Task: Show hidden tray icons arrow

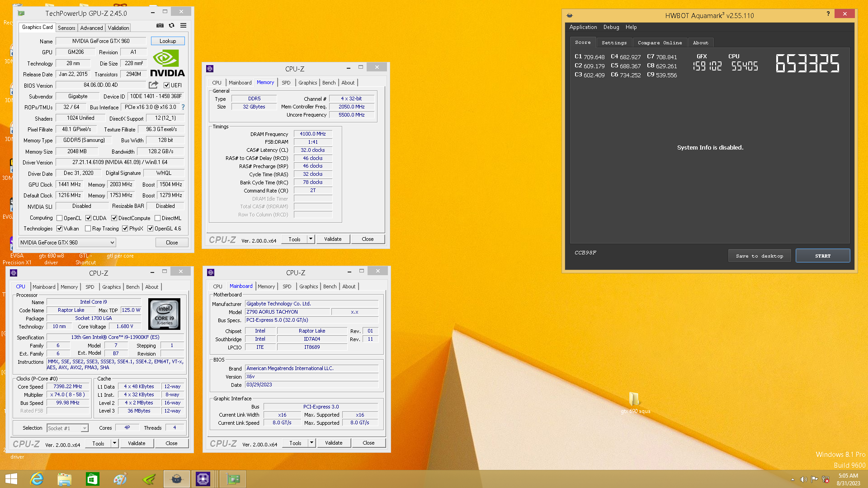Action: 793,479
